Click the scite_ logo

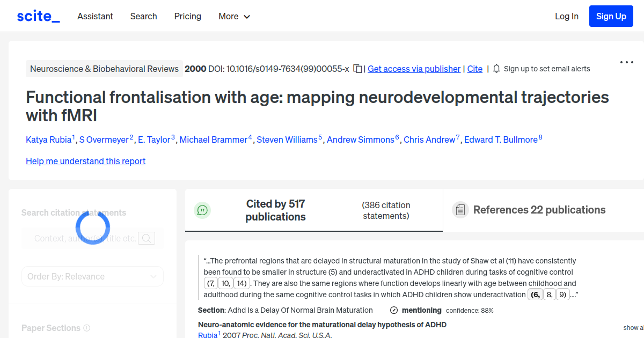(38, 16)
